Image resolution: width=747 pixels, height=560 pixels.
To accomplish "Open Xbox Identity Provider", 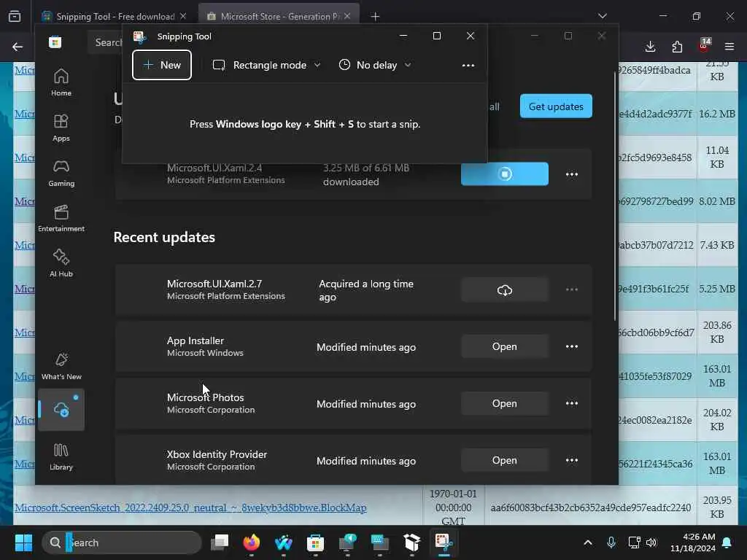I will [x=505, y=461].
